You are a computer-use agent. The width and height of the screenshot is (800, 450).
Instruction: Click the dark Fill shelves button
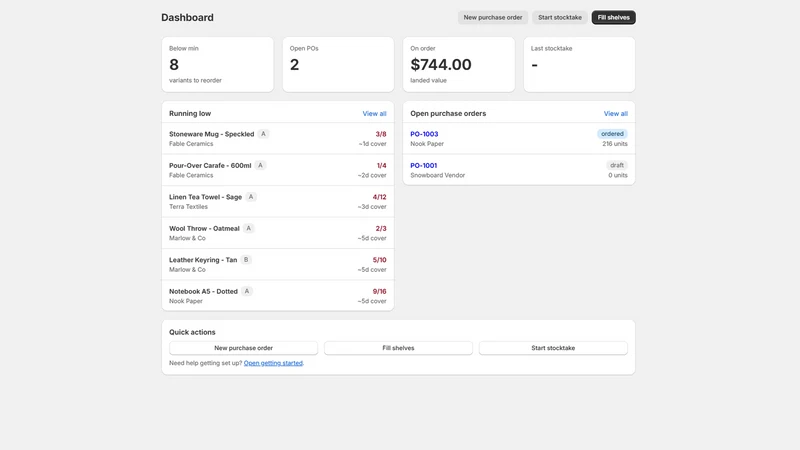pos(613,17)
